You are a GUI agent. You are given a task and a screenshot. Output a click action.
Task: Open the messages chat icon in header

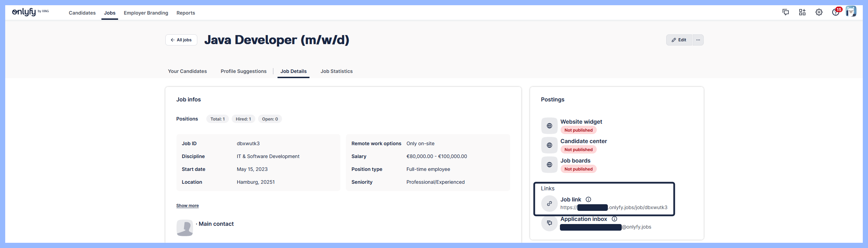[785, 13]
